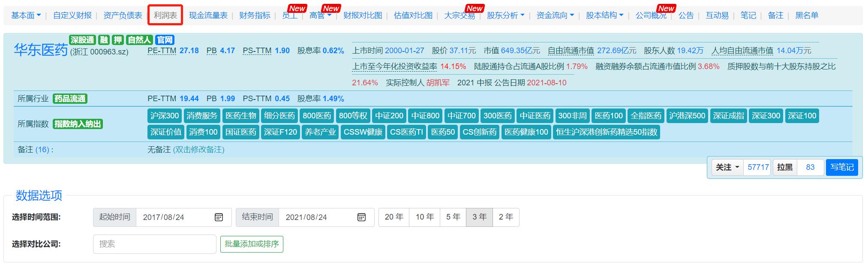Click the 自然人 badge

139,40
